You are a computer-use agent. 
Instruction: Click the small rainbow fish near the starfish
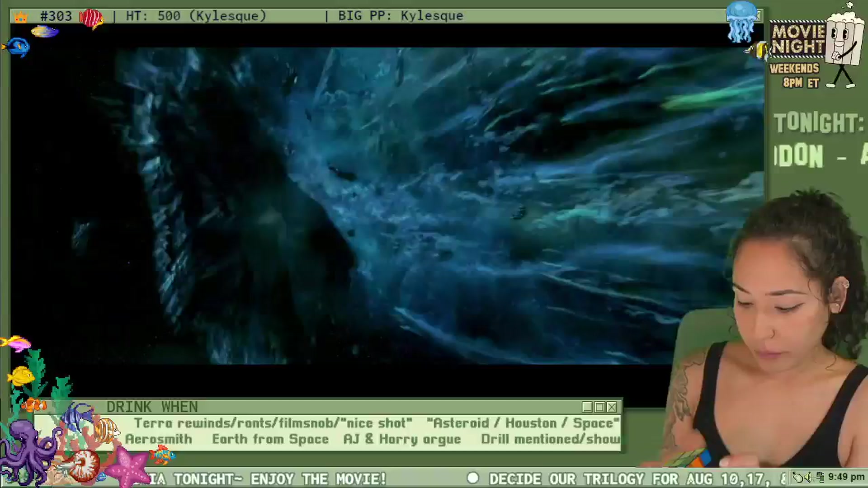coord(163,454)
